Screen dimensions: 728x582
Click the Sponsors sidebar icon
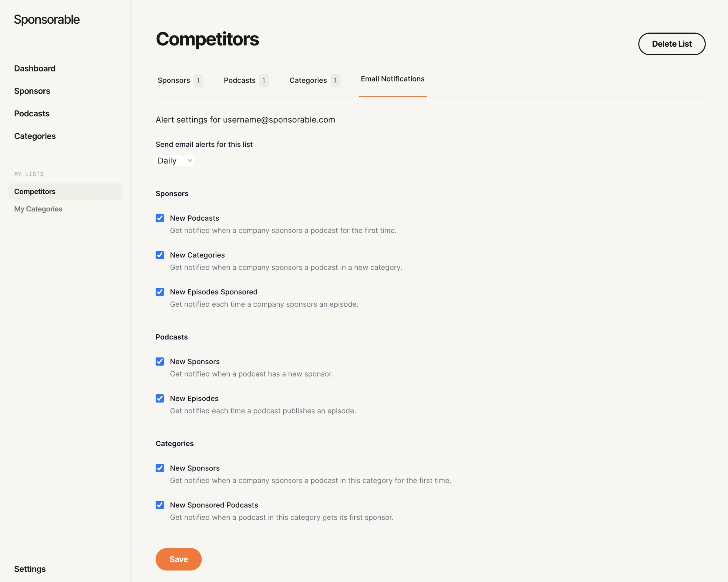[x=32, y=91]
